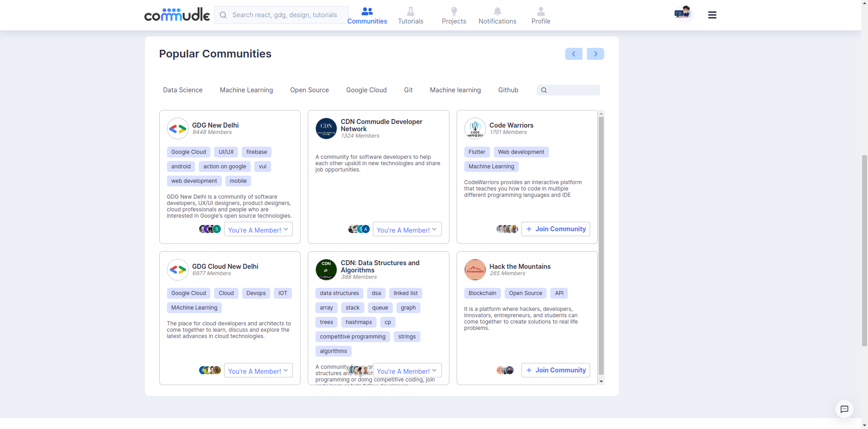Open Code Warriors community title
868x429 pixels.
[x=511, y=125]
